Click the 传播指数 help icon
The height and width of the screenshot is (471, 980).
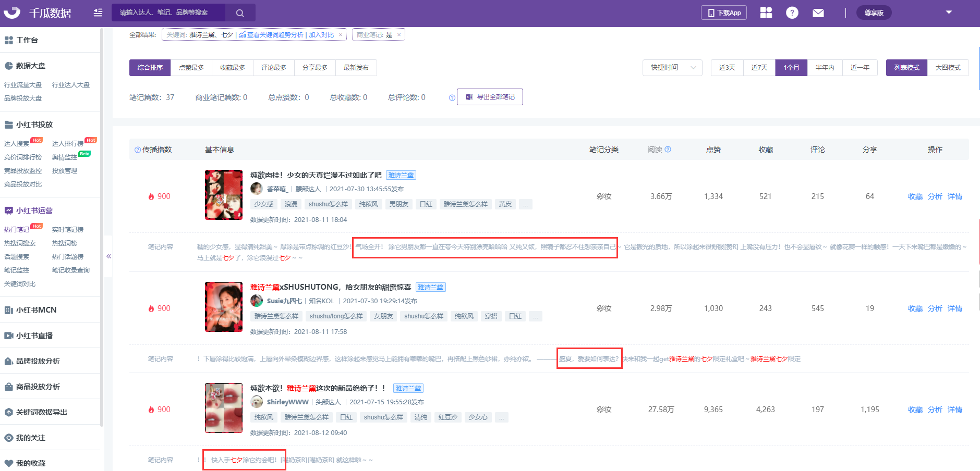point(138,150)
